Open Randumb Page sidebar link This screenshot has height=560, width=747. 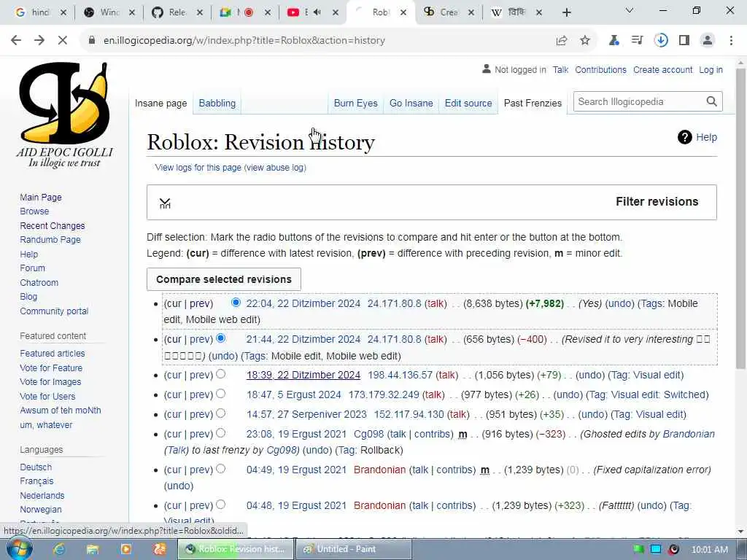click(50, 239)
